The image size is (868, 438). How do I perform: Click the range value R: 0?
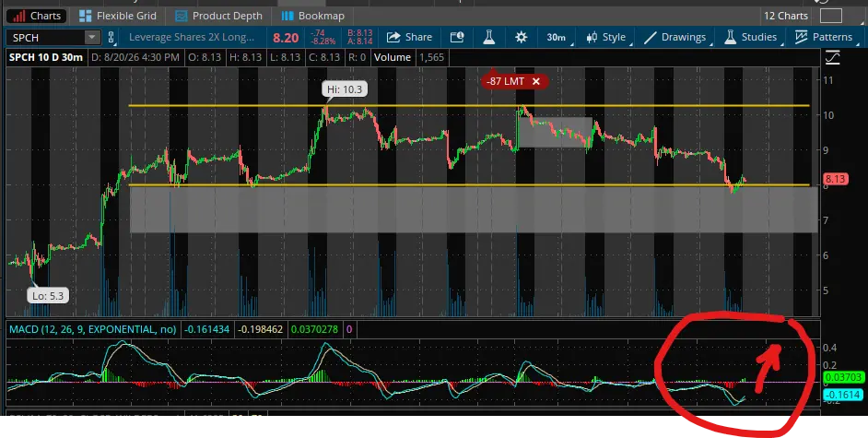[357, 57]
